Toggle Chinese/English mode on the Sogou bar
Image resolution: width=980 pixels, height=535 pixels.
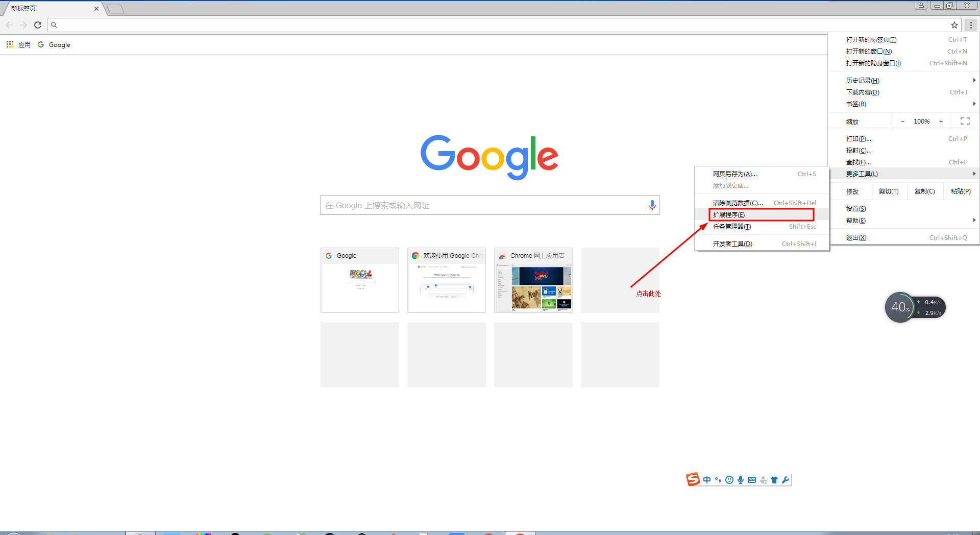pos(707,480)
